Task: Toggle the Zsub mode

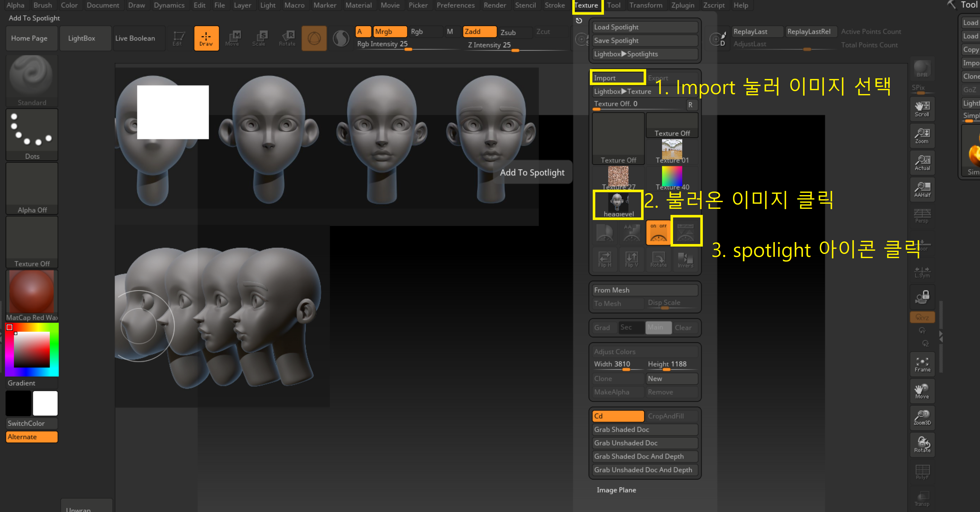Action: tap(514, 32)
